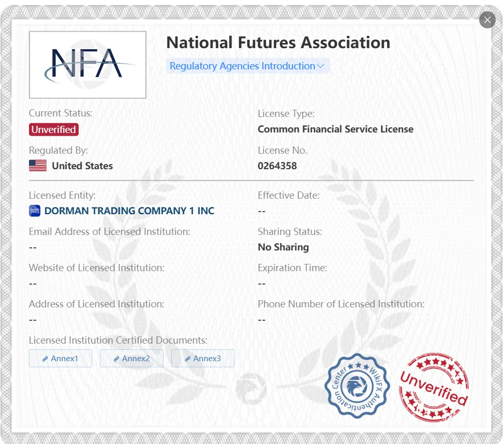This screenshot has height=444, width=504.
Task: Click the National Futures Association title
Action: point(278,42)
